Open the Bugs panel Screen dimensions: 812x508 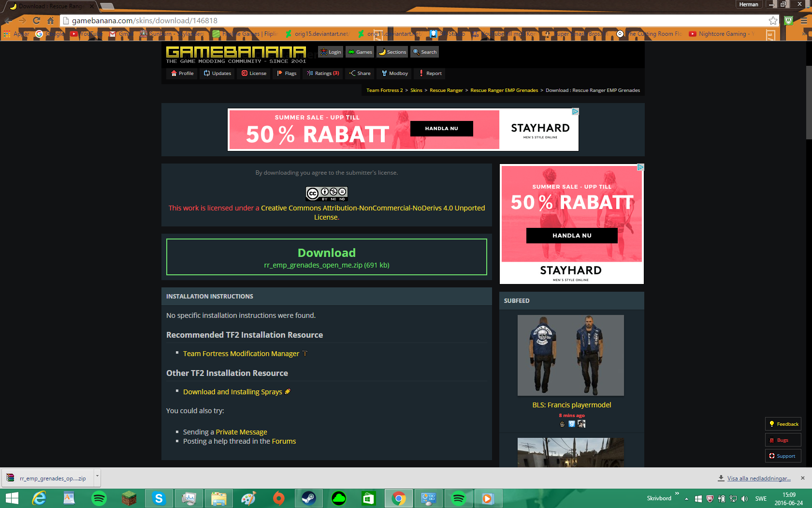click(x=783, y=440)
